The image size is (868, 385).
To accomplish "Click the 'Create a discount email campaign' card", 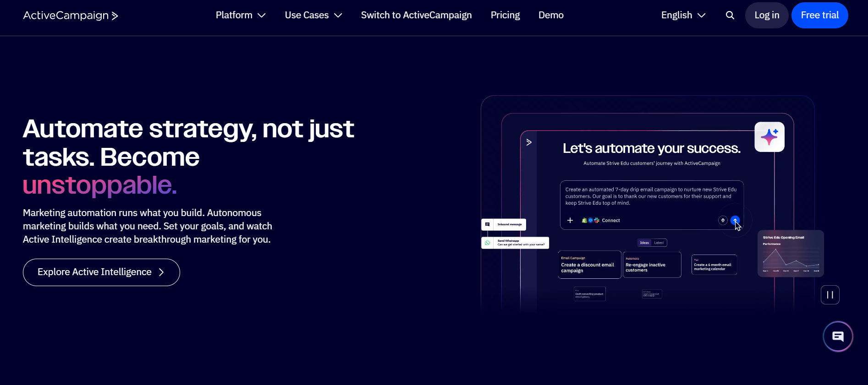I will tap(589, 265).
